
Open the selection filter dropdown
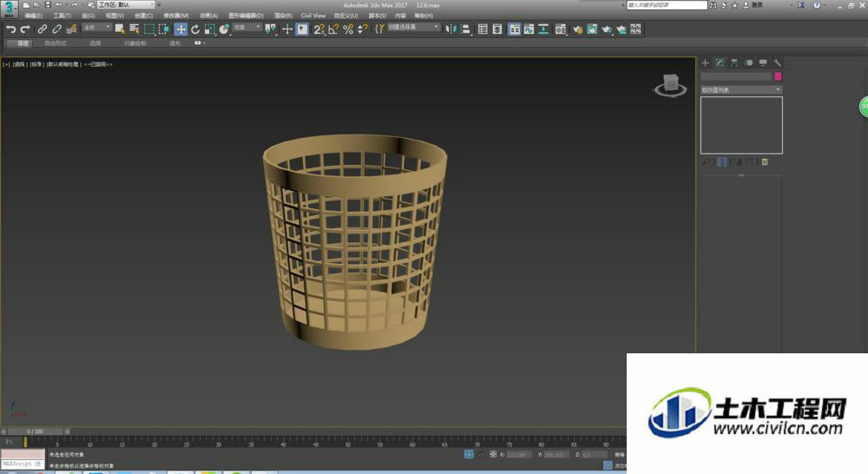point(97,27)
